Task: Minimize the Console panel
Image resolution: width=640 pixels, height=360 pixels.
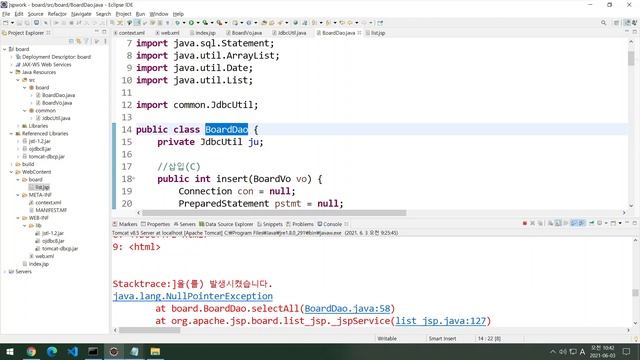Action: coord(627,223)
